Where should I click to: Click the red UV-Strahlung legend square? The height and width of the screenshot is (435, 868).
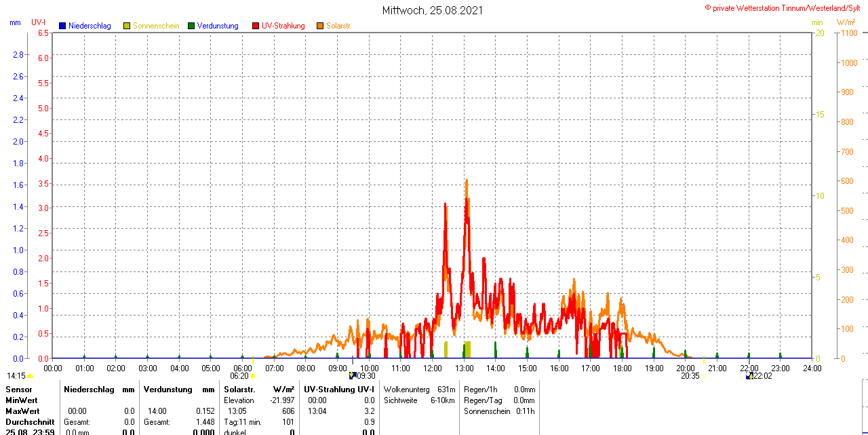pos(256,26)
